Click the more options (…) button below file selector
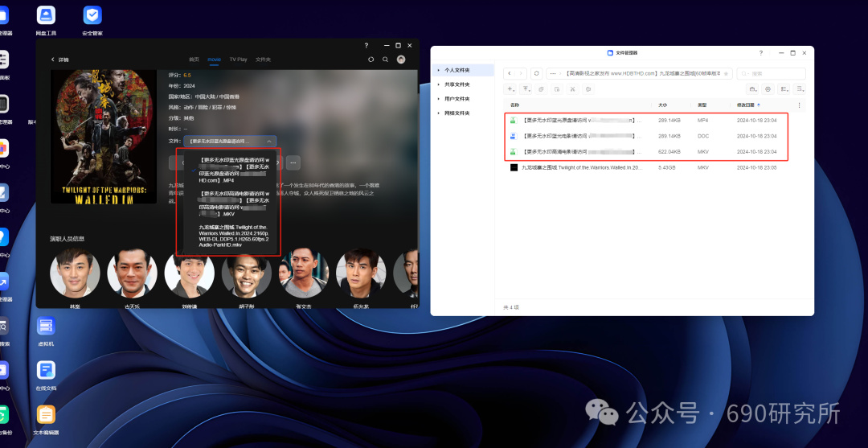Image resolution: width=868 pixels, height=448 pixels. coord(293,162)
